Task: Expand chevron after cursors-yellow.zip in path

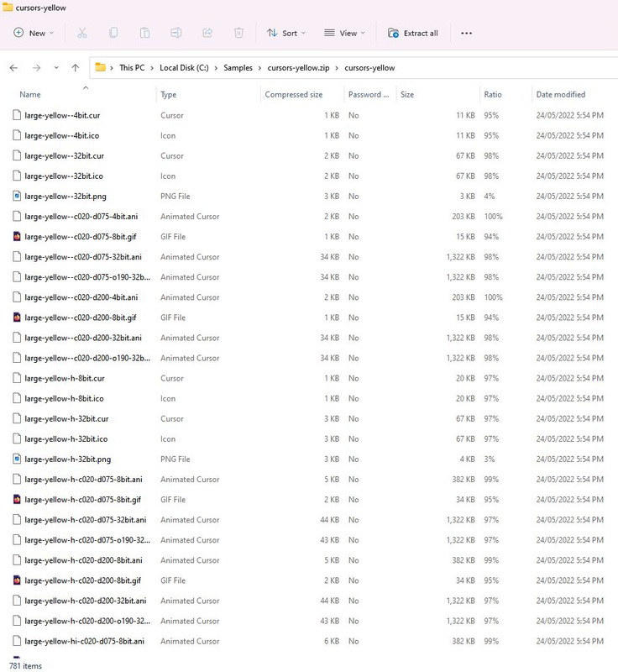Action: coord(337,68)
